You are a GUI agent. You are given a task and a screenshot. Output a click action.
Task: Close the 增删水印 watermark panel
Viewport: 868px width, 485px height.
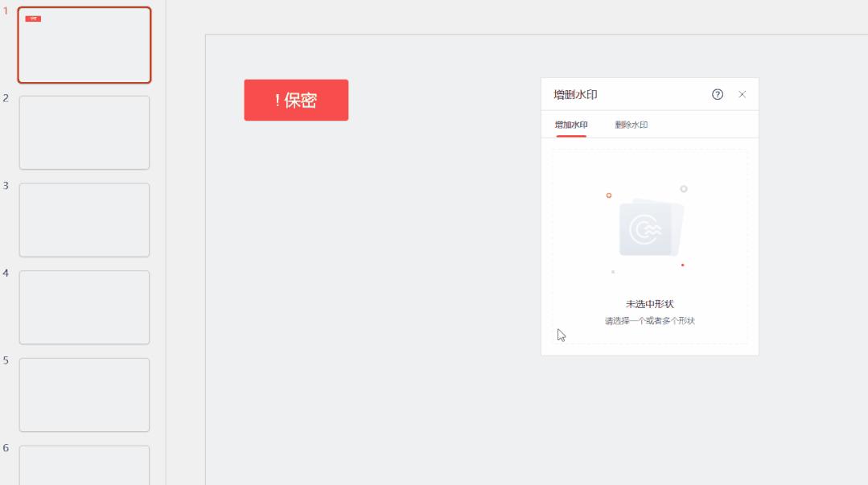point(743,94)
